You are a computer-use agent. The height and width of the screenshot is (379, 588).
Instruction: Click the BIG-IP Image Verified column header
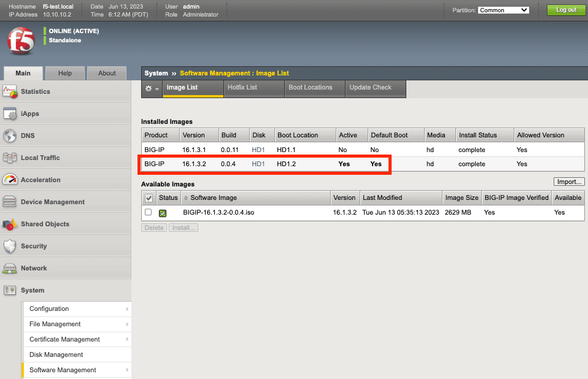pyautogui.click(x=516, y=197)
